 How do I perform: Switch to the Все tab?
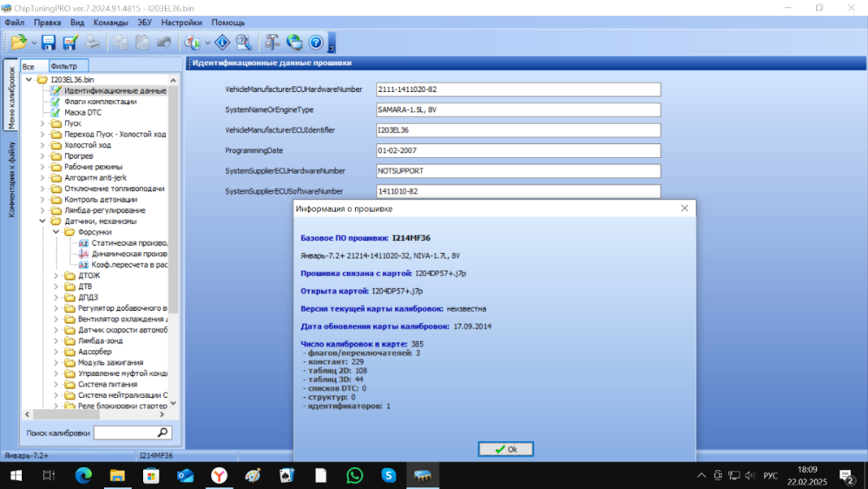35,66
